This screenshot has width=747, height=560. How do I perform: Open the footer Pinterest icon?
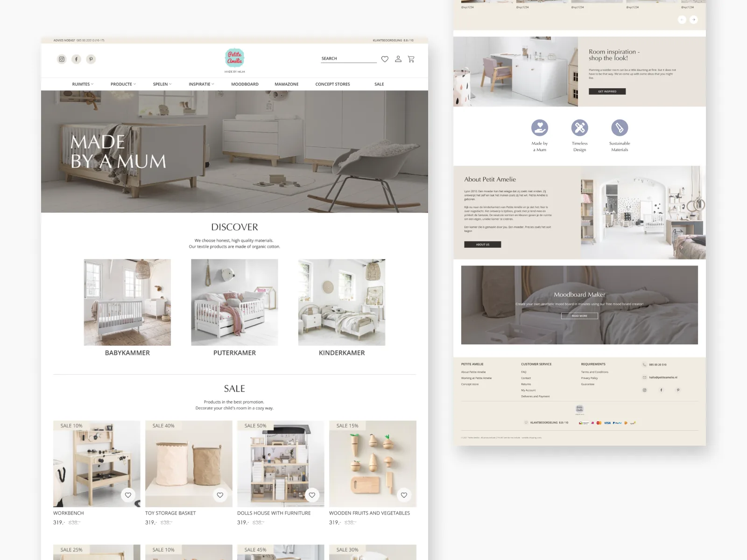point(678,390)
